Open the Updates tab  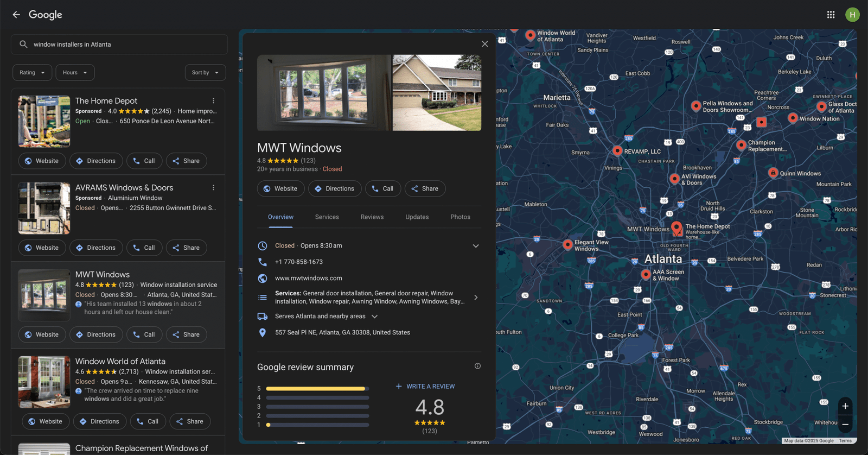pos(417,217)
